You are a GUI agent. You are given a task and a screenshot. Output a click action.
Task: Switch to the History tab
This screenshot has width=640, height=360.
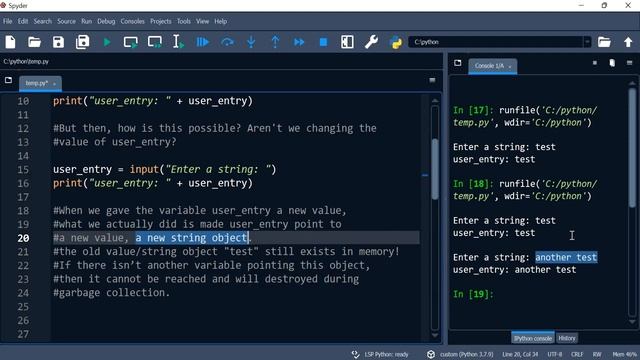567,338
